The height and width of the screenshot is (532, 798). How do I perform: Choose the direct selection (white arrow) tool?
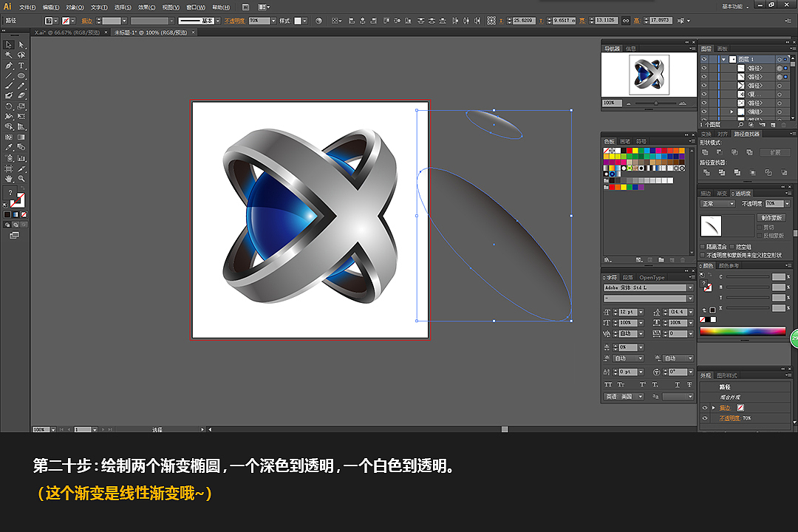21,46
